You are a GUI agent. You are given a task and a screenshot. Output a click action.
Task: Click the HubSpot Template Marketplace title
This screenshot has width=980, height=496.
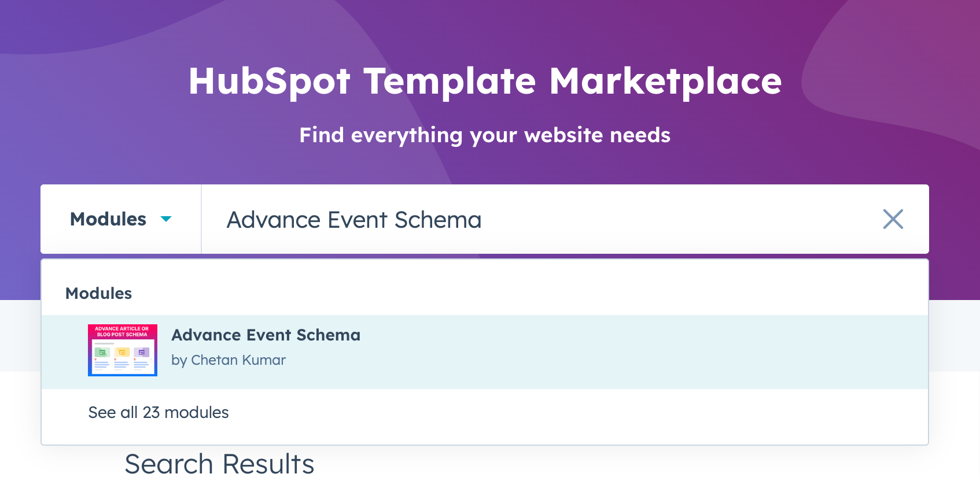coord(485,81)
